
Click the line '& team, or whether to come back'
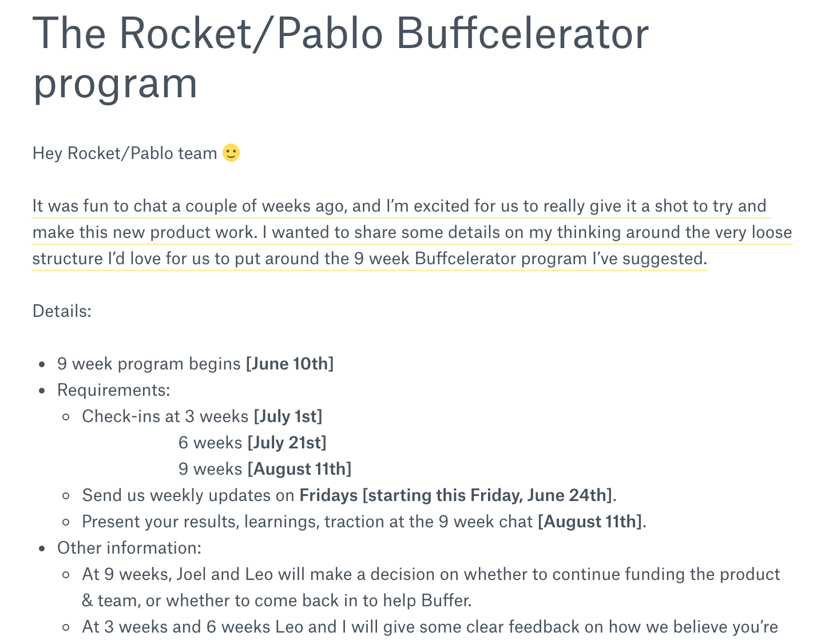coord(277,601)
